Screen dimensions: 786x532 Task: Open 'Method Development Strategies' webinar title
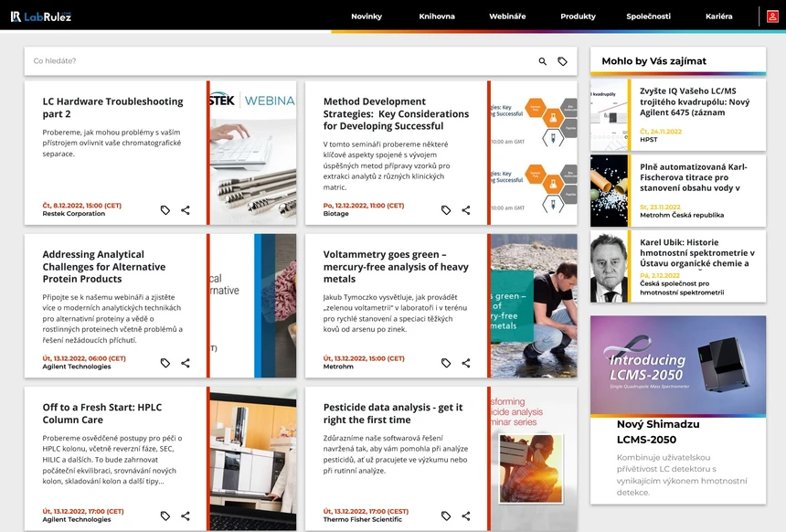click(396, 114)
